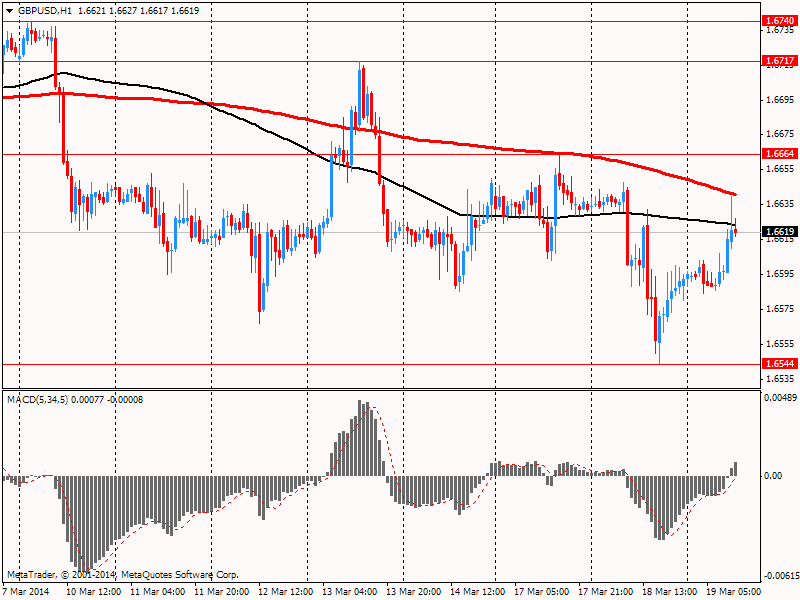The height and width of the screenshot is (600, 800).
Task: Click the -0.00615 MACD scale value
Action: [781, 576]
